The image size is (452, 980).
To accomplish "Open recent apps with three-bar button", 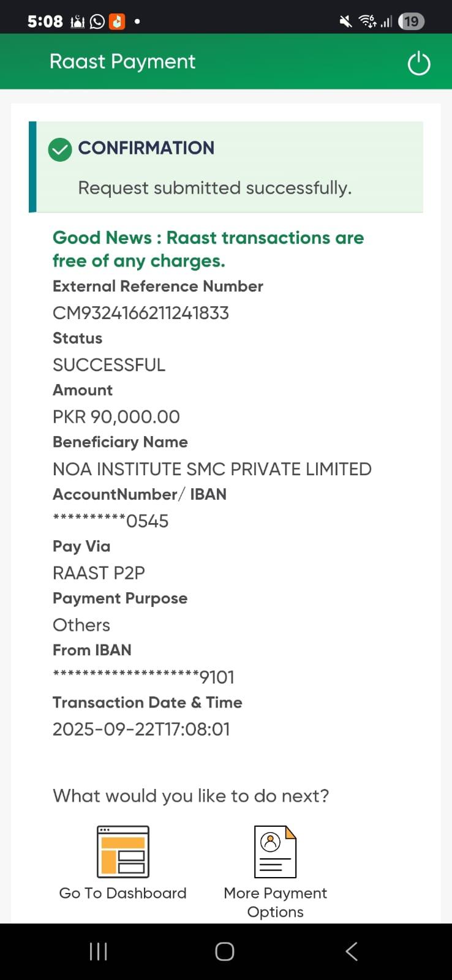I will pos(99,951).
